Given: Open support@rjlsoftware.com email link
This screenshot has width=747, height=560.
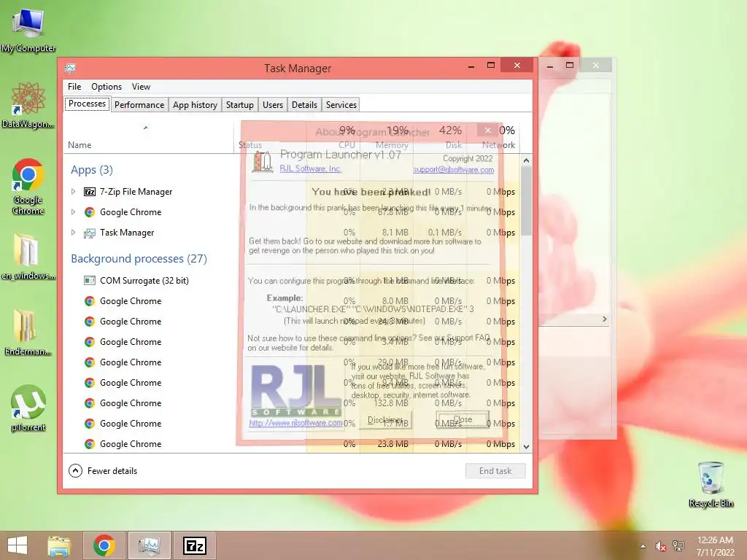Looking at the screenshot, I should [x=453, y=169].
